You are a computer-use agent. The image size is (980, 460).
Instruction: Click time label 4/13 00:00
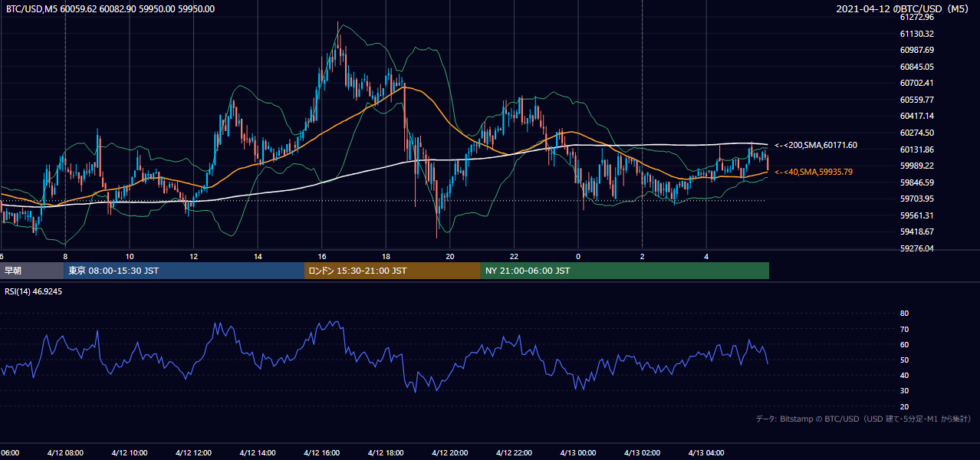578,453
